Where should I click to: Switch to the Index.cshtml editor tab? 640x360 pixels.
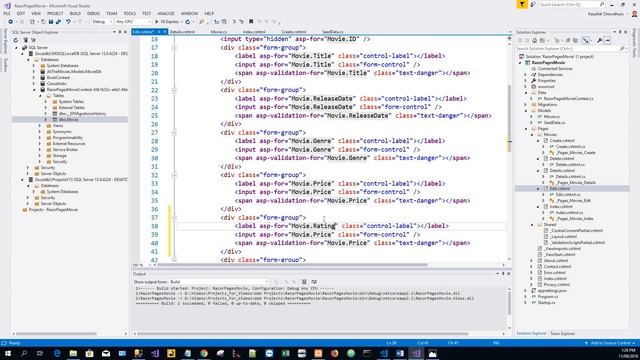pyautogui.click(x=254, y=31)
